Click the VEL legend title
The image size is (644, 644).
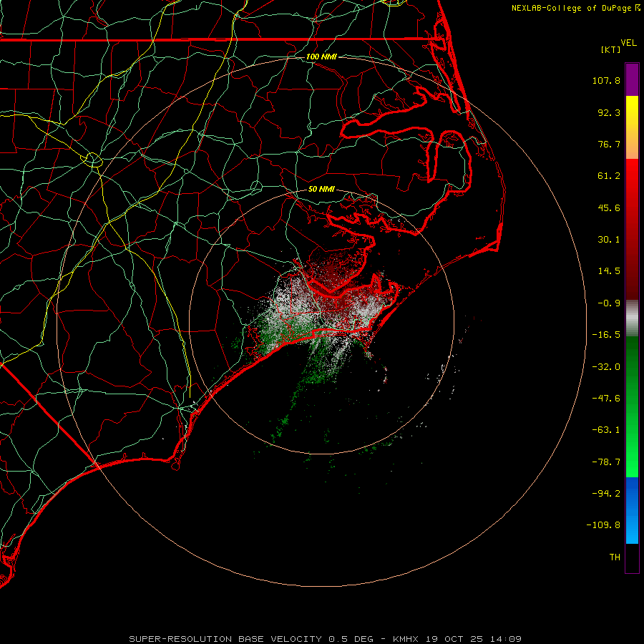pos(628,43)
